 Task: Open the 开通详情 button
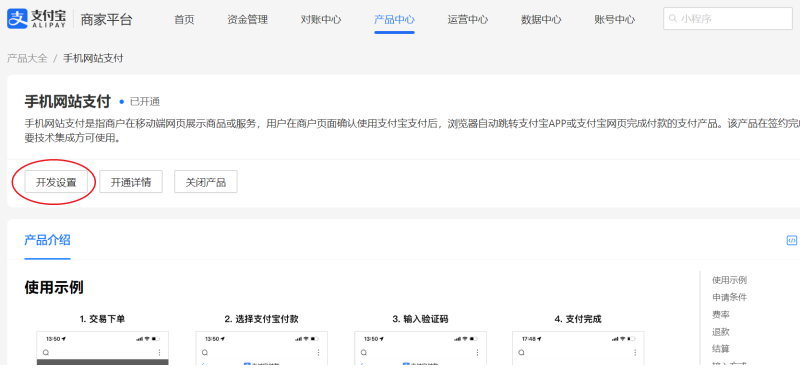(131, 182)
